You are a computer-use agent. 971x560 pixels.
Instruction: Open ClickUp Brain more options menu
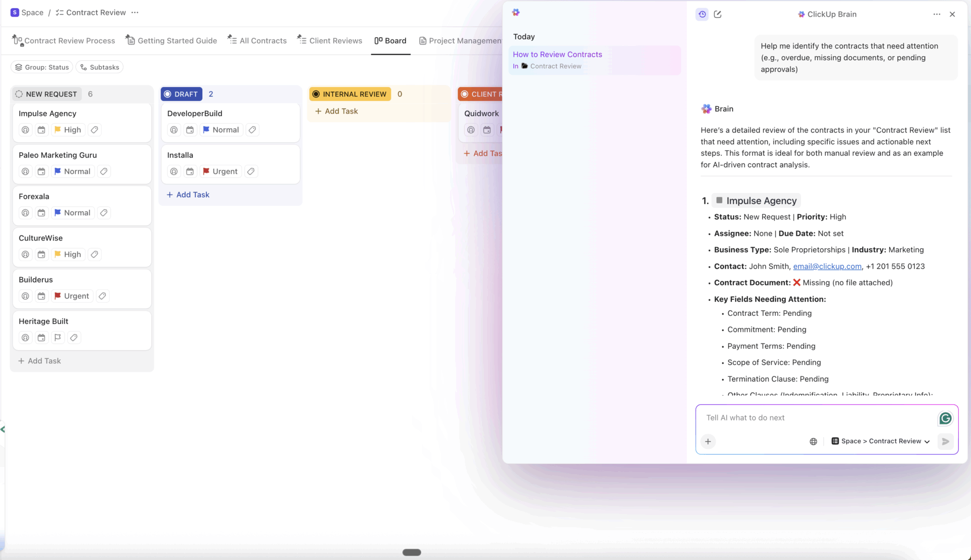pos(937,14)
